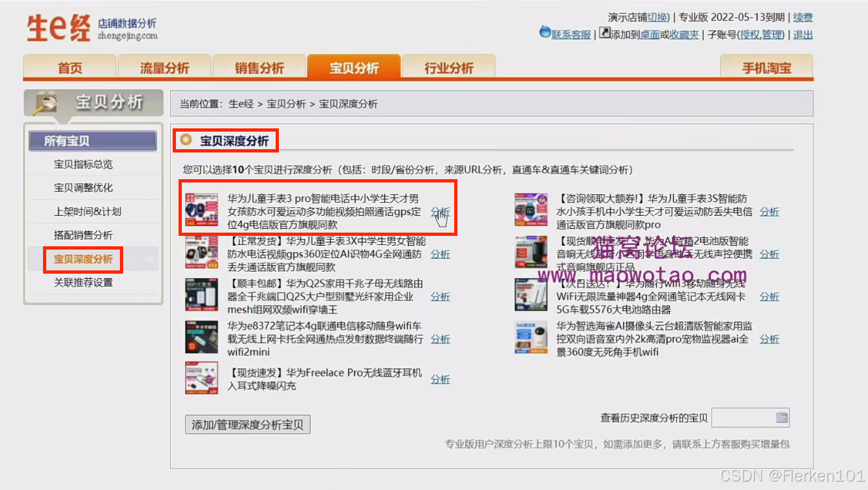
Task: Click the 续费 renewal link
Action: [803, 18]
